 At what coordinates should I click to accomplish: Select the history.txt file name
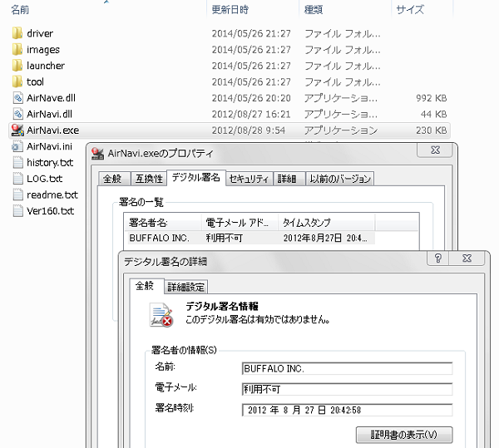tap(50, 162)
